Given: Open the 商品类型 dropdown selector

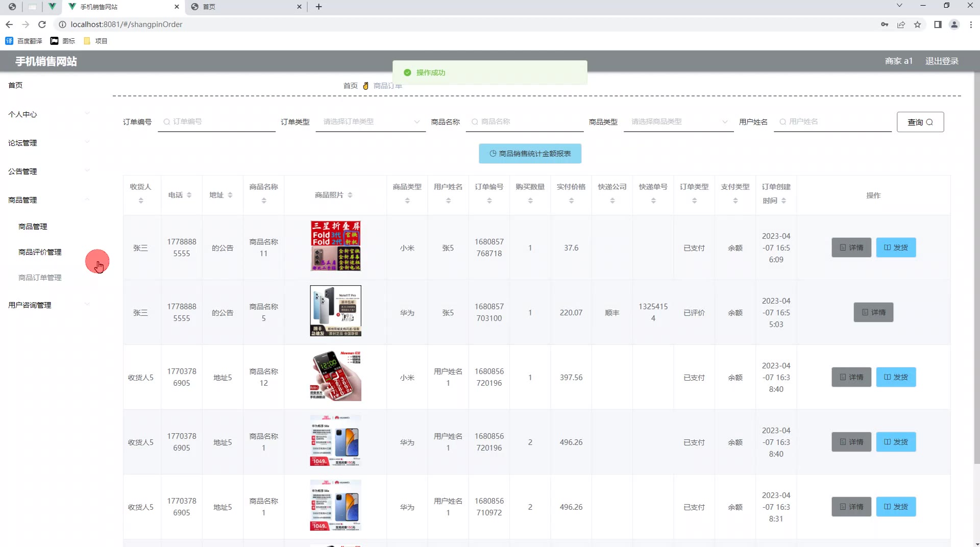Looking at the screenshot, I should (678, 122).
